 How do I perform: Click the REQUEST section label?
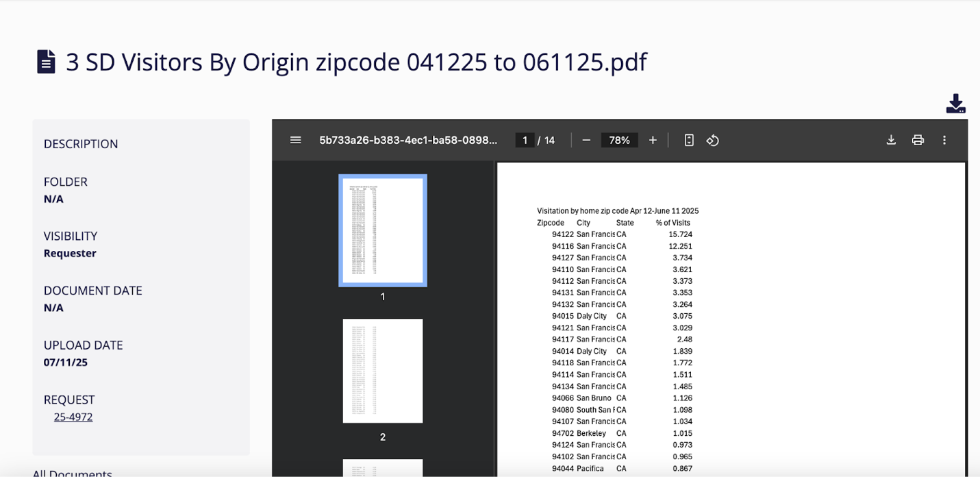coord(69,400)
